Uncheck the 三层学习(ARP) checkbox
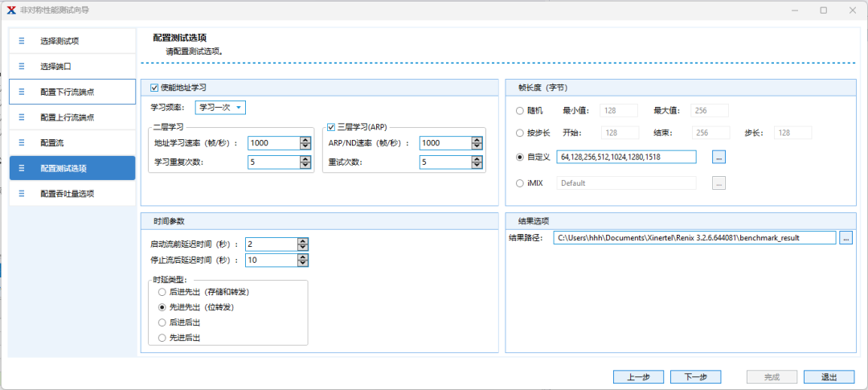 (x=331, y=126)
